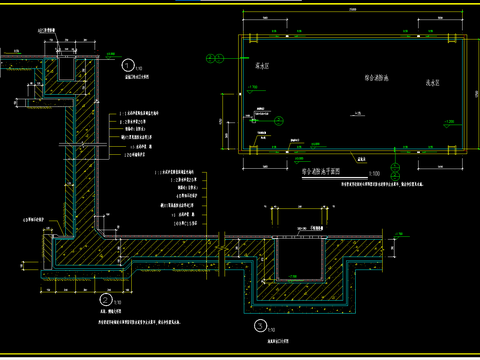
Task: Click the first material note line right of wall section
Action: (139, 114)
